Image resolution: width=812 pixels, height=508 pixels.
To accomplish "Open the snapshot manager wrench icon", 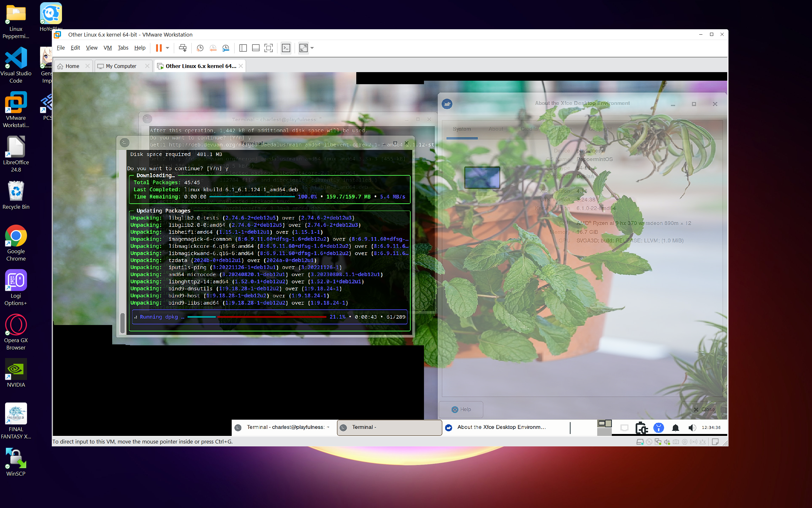I will tap(226, 48).
